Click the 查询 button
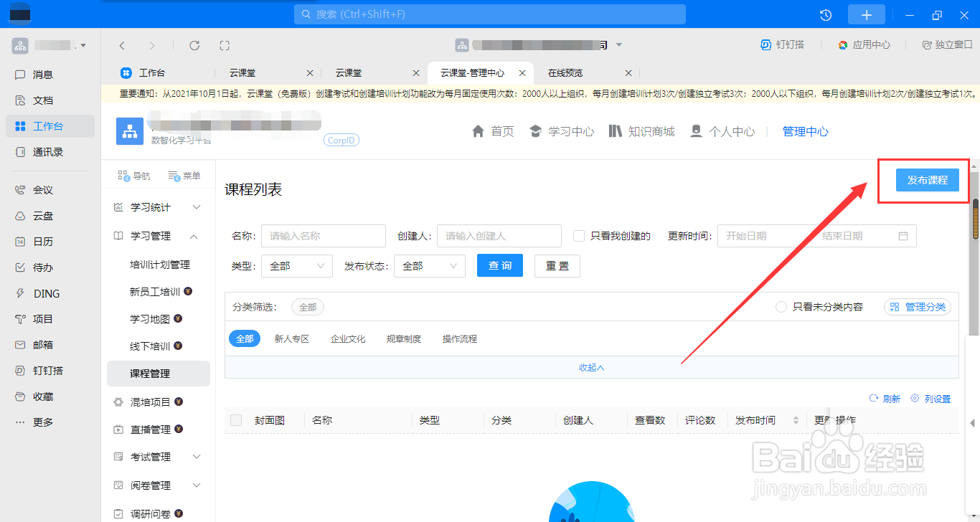 pyautogui.click(x=500, y=265)
